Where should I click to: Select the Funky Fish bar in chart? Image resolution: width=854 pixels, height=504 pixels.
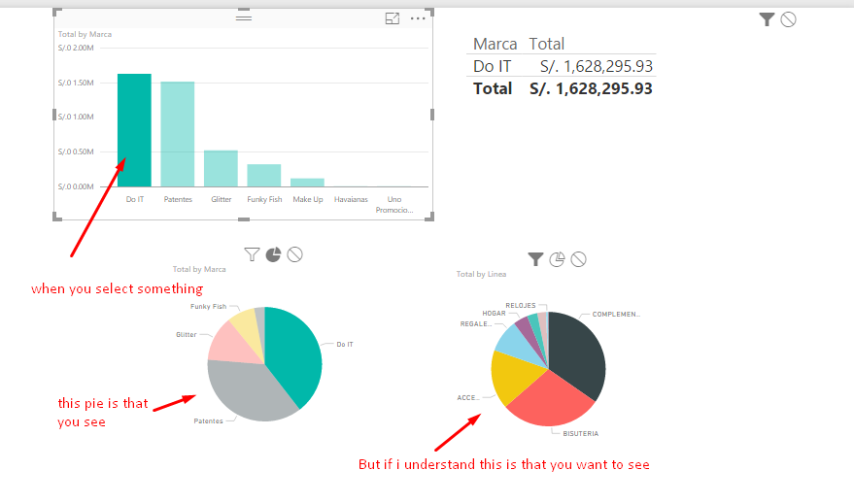pos(264,175)
